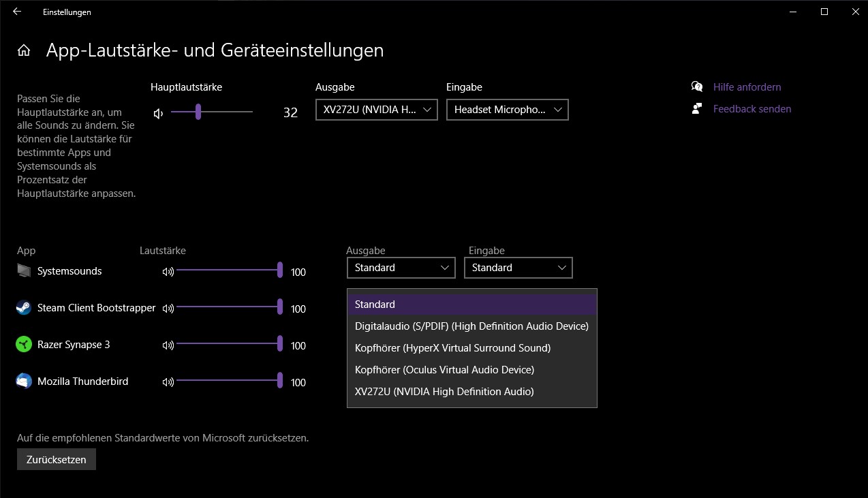Image resolution: width=868 pixels, height=498 pixels.
Task: Mute the main volume speaker icon
Action: [x=158, y=113]
